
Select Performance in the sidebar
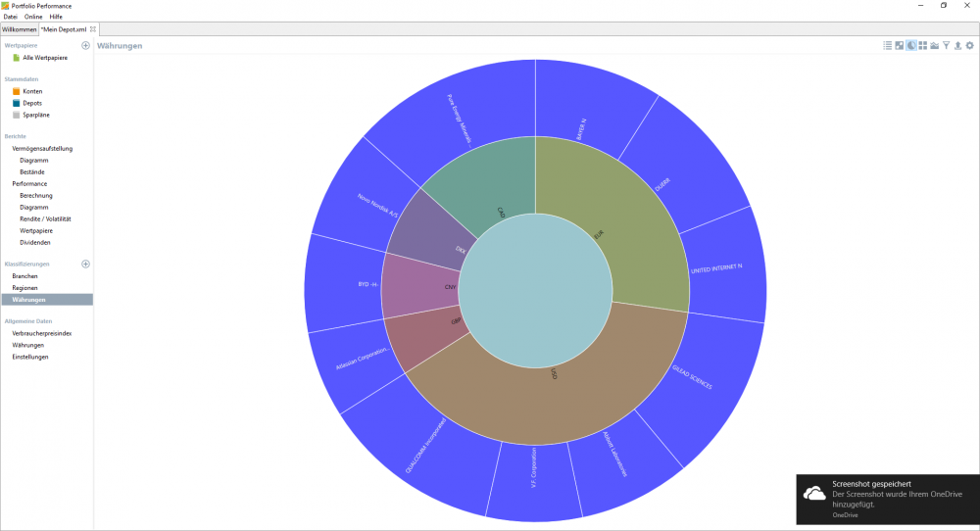(29, 183)
